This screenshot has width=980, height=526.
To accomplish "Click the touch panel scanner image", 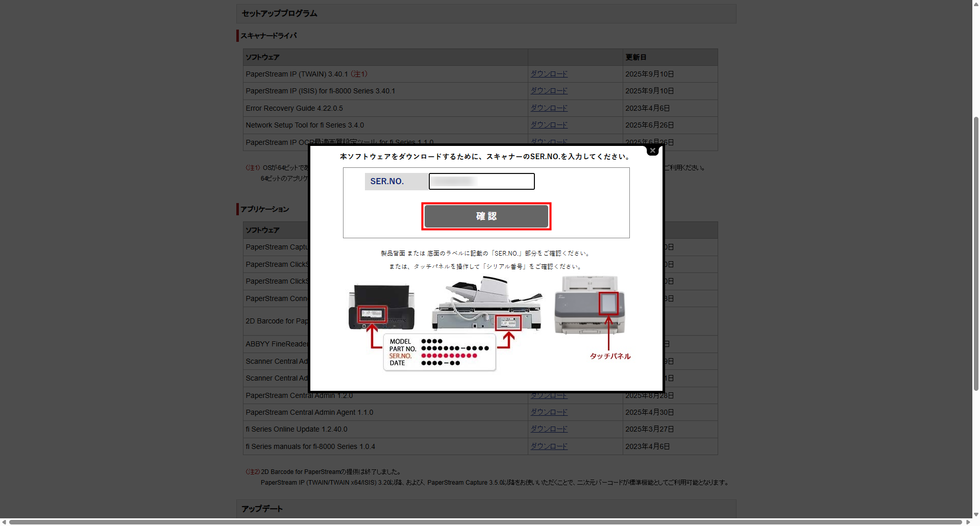I will click(590, 305).
